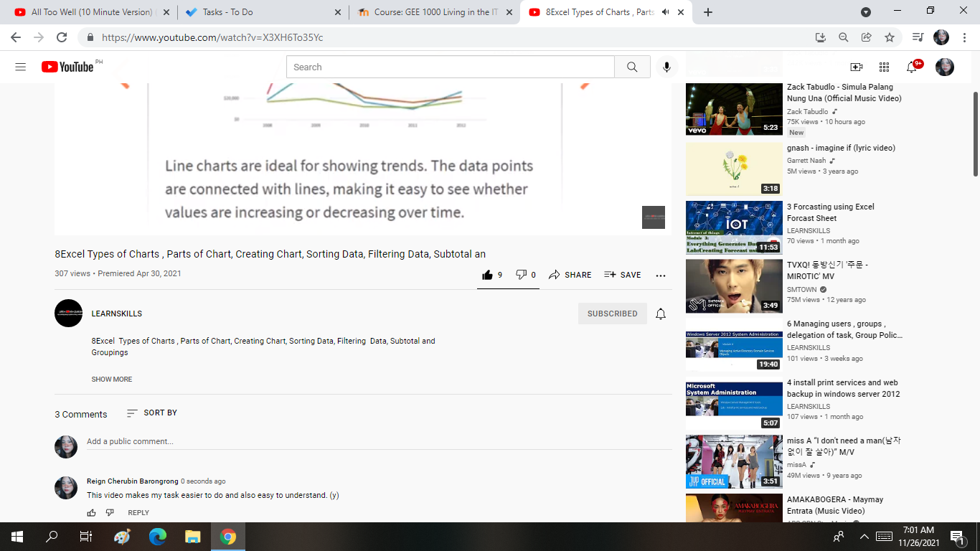Open LEARNSKILLS channel avatar

pyautogui.click(x=69, y=314)
